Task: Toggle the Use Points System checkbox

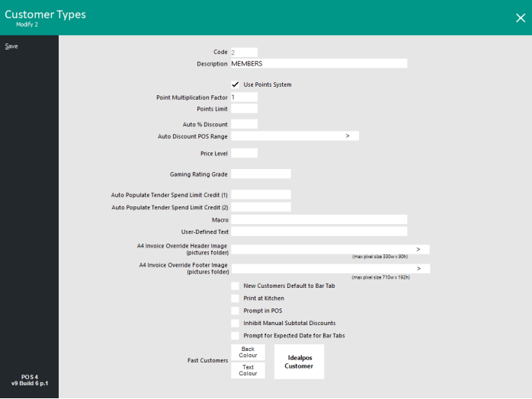Action: click(x=235, y=85)
